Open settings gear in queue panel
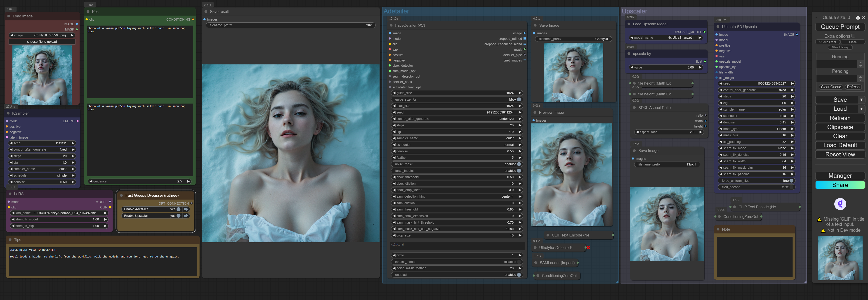 click(x=858, y=18)
